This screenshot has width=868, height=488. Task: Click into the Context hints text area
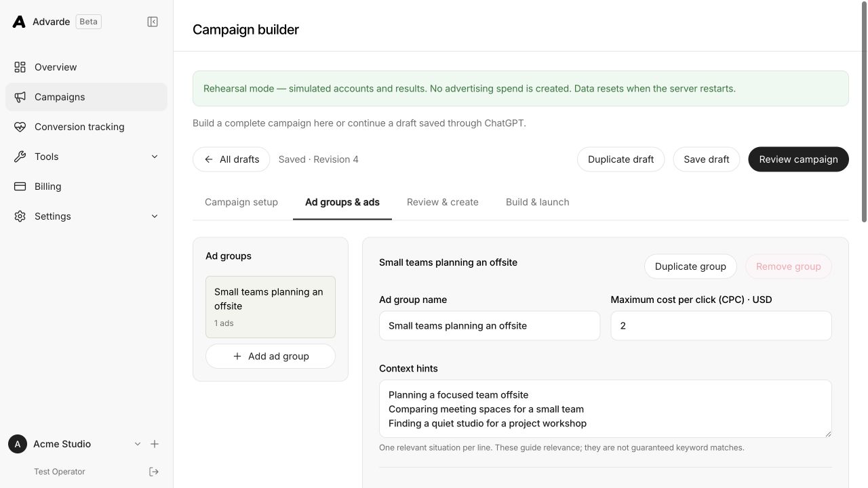606,409
